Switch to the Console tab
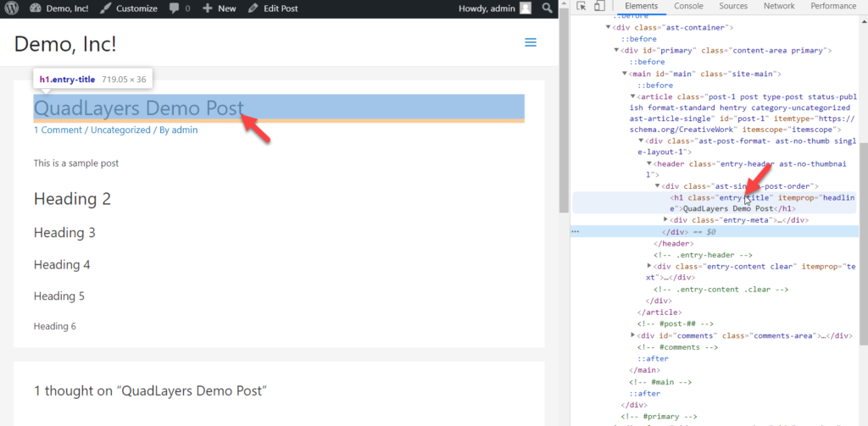Screen dimensions: 868x426 tap(688, 6)
